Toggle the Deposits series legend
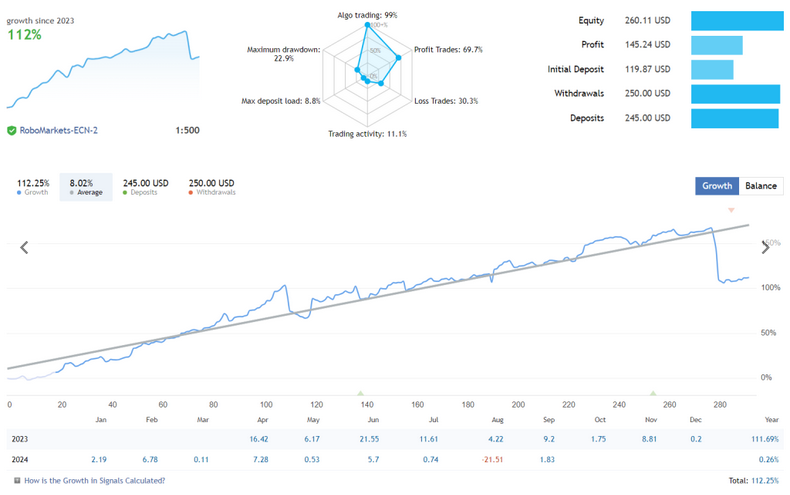Viewport: 790px width, 495px height. point(146,187)
